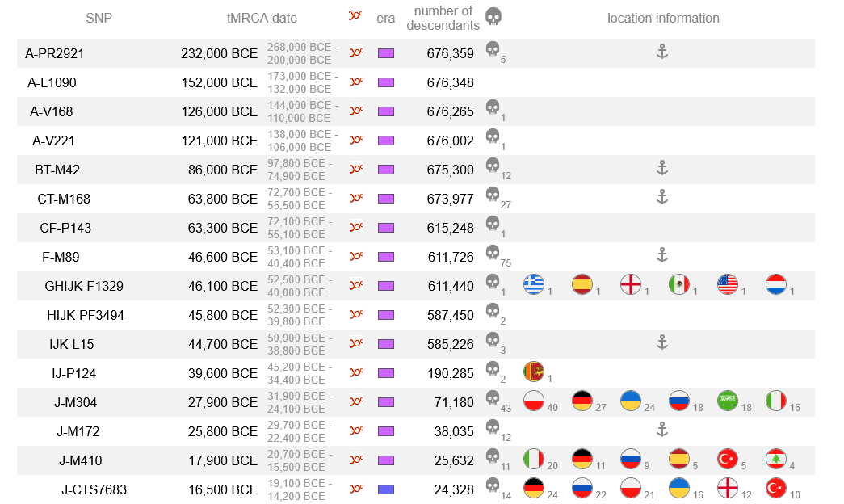Click the anchor icon in the A-PR2921 row

[x=662, y=52]
